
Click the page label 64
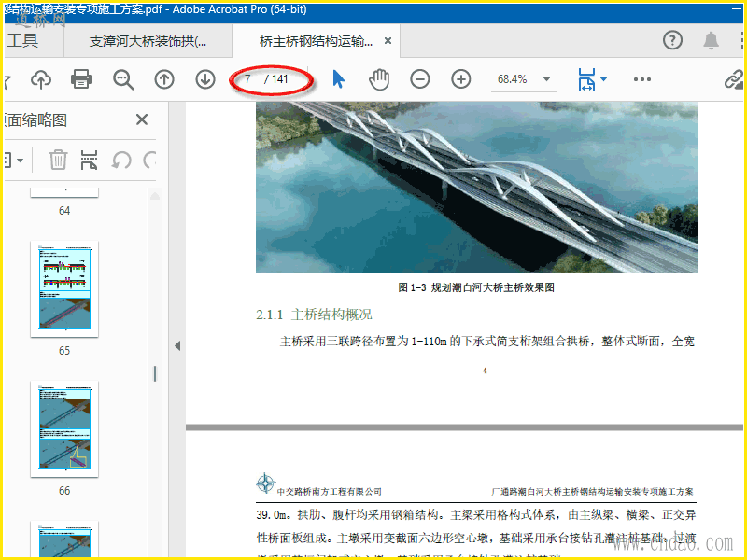[x=64, y=211]
